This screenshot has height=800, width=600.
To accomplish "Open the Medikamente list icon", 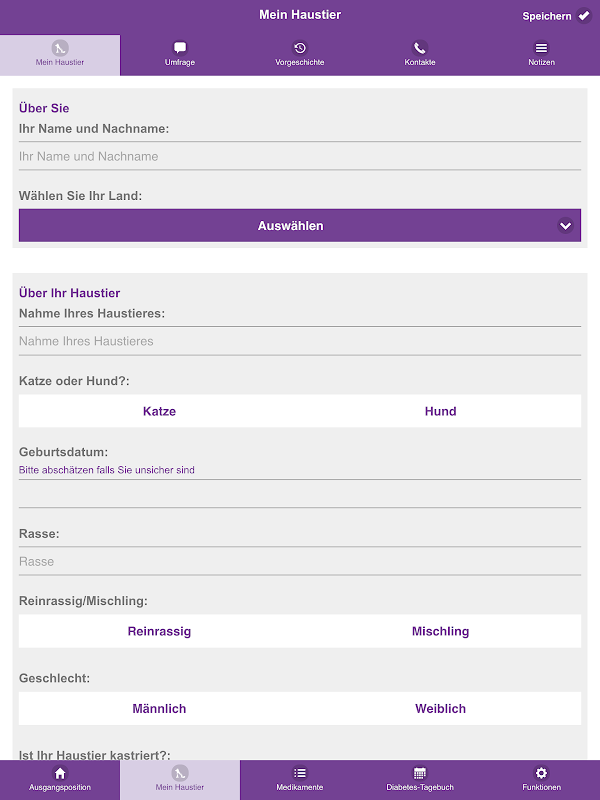I will click(300, 773).
